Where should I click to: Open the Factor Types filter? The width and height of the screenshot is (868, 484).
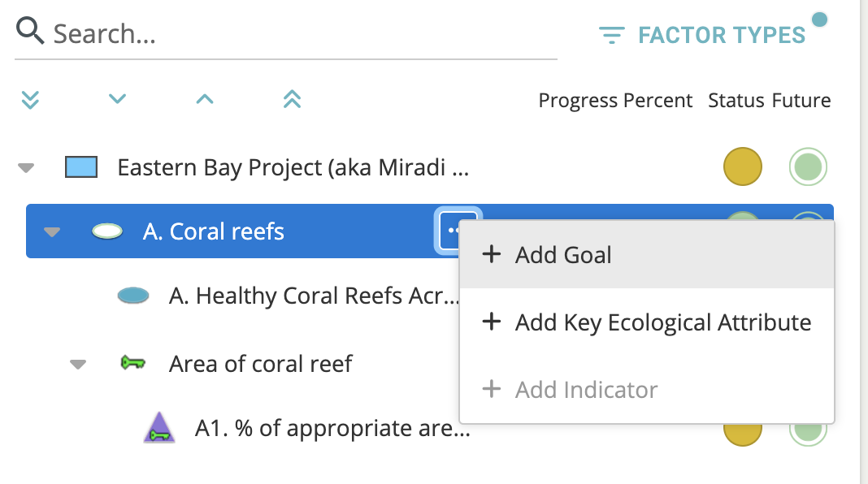click(702, 36)
